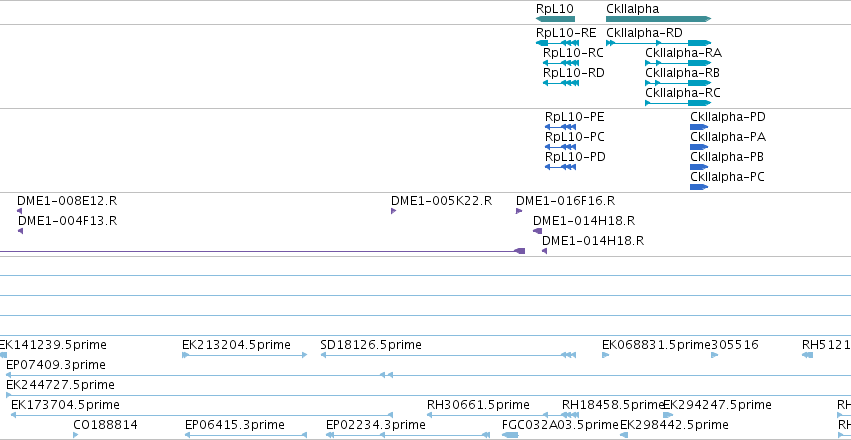Click the DME1-016F16.R feature label

pos(566,201)
